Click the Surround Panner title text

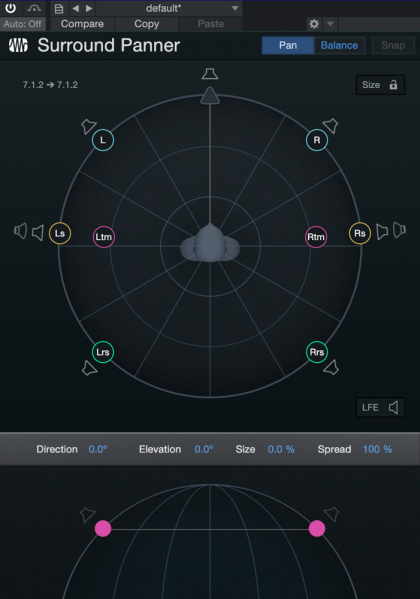[x=109, y=45]
